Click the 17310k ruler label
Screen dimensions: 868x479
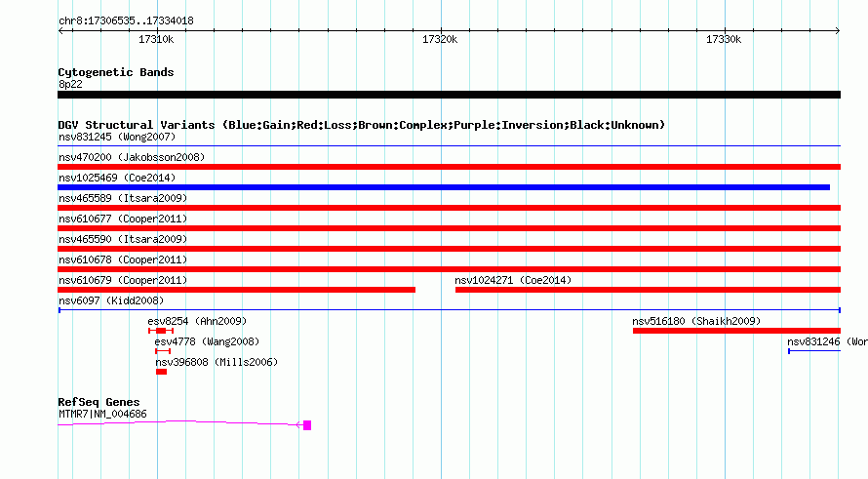pos(156,39)
